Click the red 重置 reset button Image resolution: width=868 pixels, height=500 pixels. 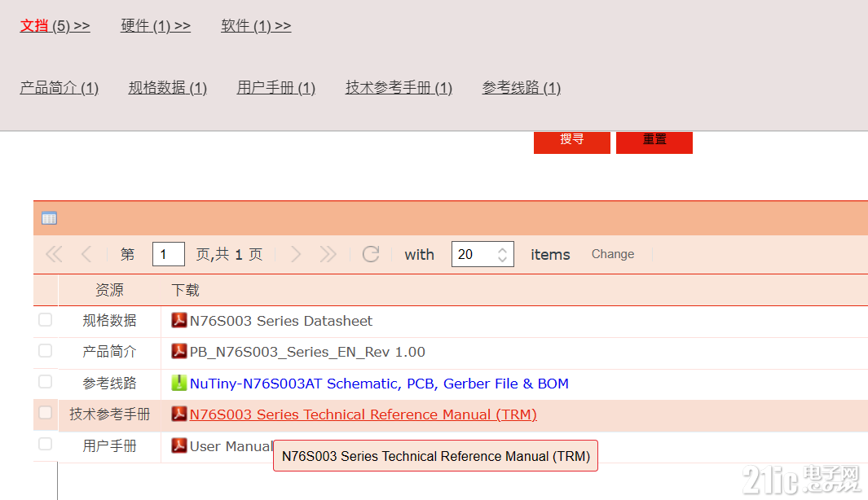coord(654,143)
